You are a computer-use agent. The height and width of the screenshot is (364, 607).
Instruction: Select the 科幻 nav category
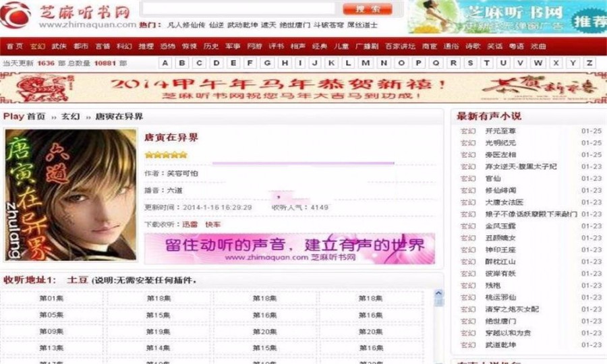pyautogui.click(x=124, y=47)
